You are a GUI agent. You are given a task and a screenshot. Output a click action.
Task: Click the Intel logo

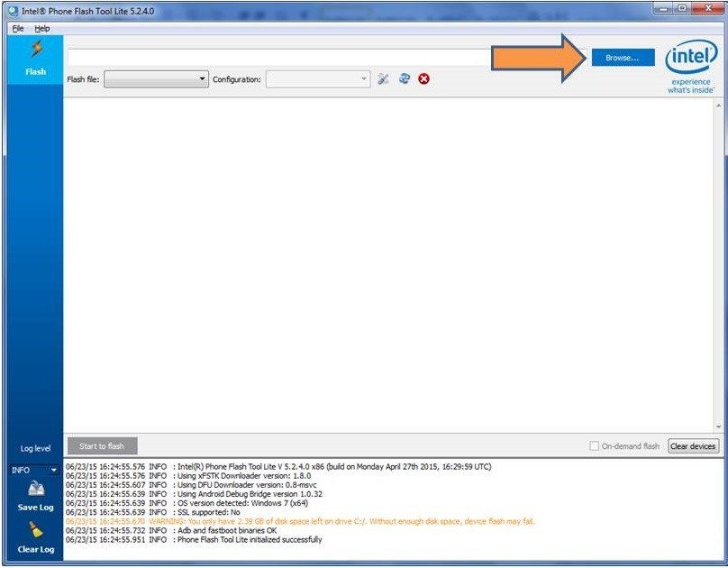(691, 67)
